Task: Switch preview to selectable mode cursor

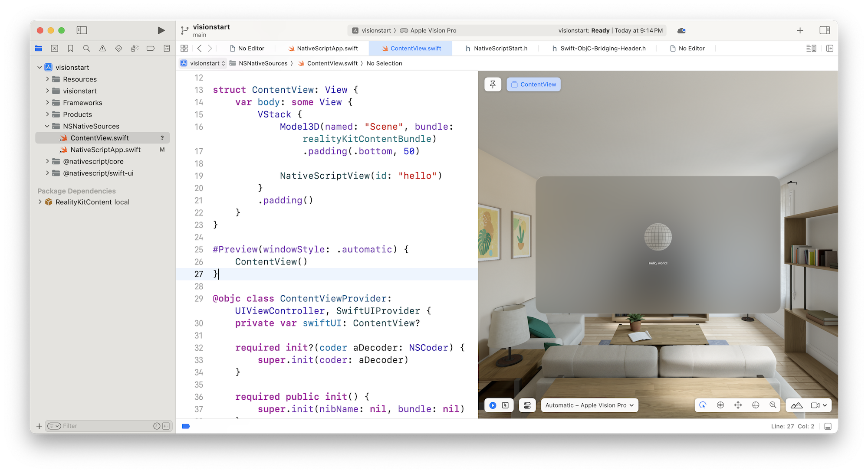Action: [505, 405]
